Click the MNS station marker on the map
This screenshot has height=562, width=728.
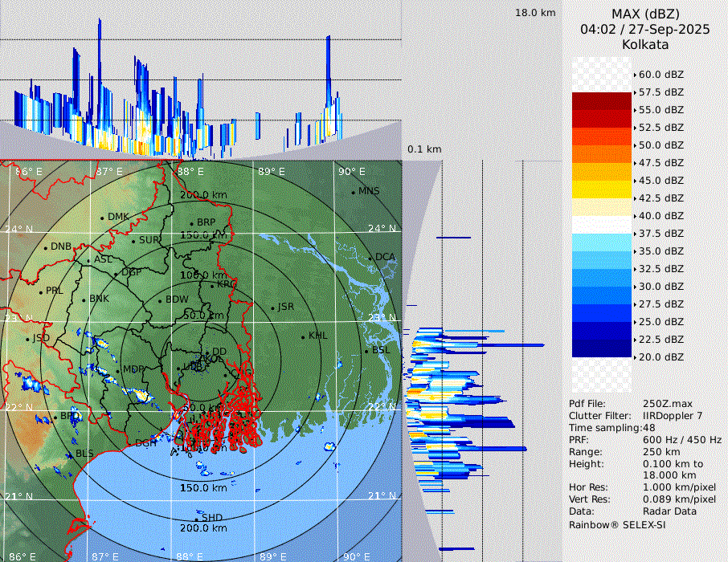coord(353,192)
